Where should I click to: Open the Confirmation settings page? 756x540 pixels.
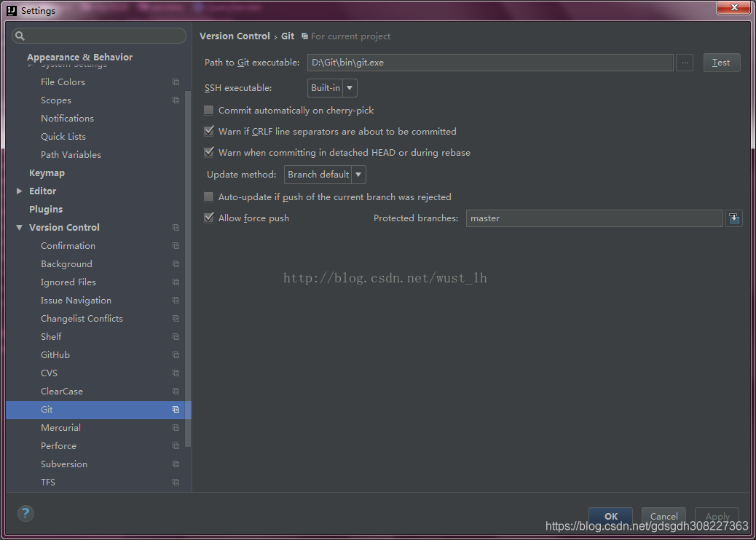tap(68, 246)
